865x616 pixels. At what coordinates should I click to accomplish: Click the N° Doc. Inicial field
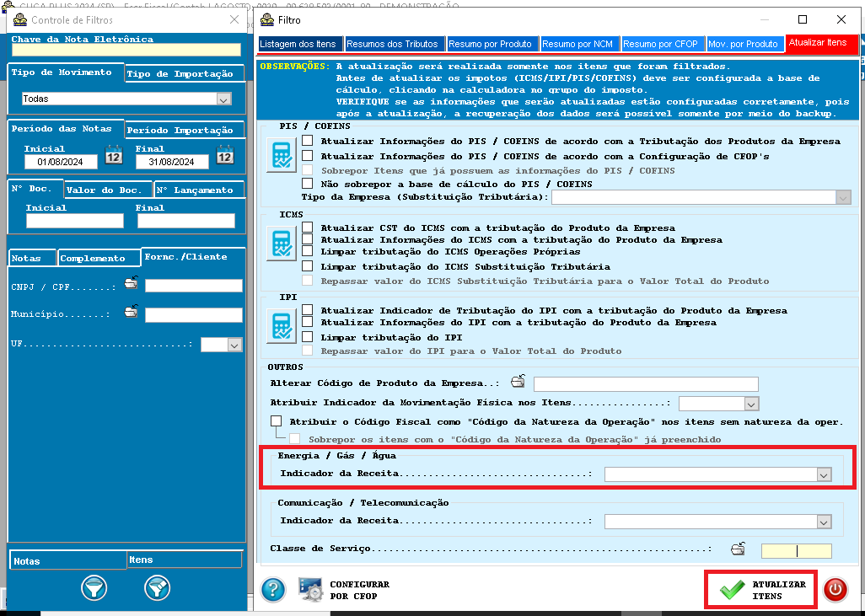coord(75,221)
